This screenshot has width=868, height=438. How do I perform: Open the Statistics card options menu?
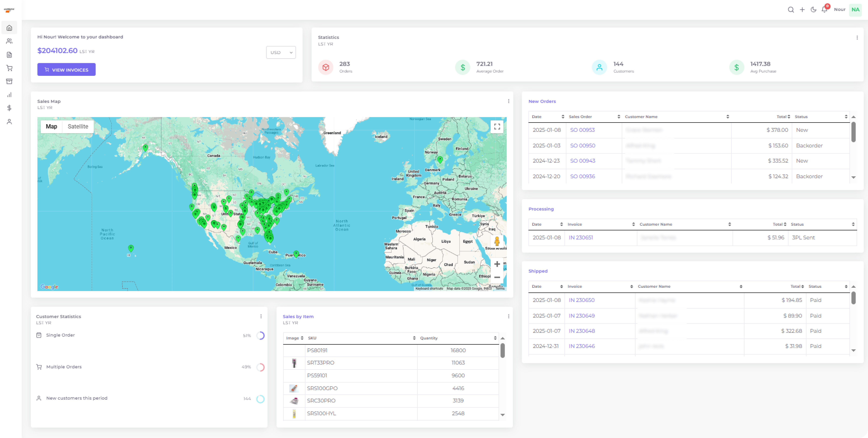tap(857, 37)
